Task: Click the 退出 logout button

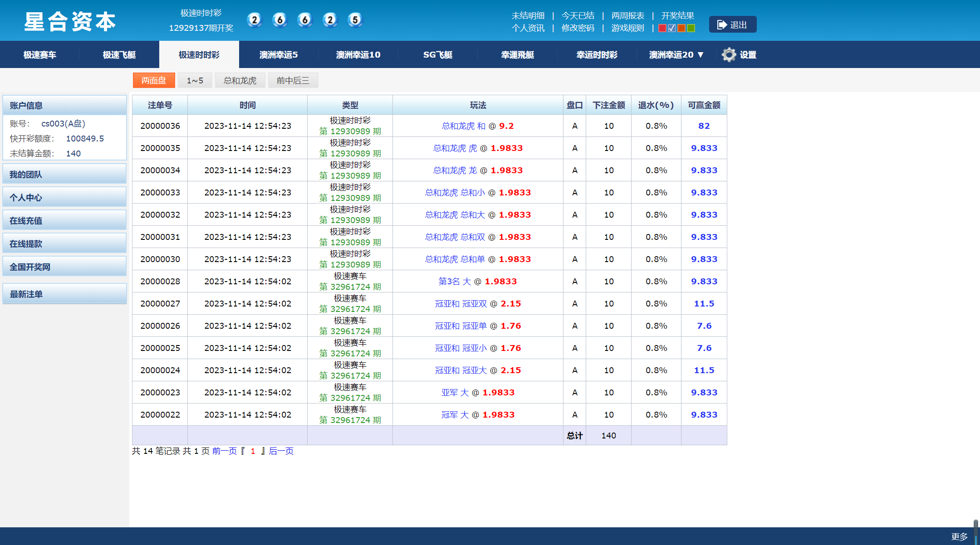Action: coord(732,24)
